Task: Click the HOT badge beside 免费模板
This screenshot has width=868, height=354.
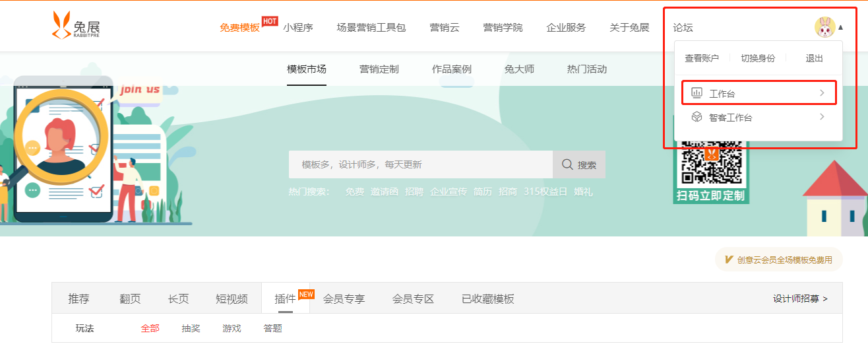Action: coord(270,21)
